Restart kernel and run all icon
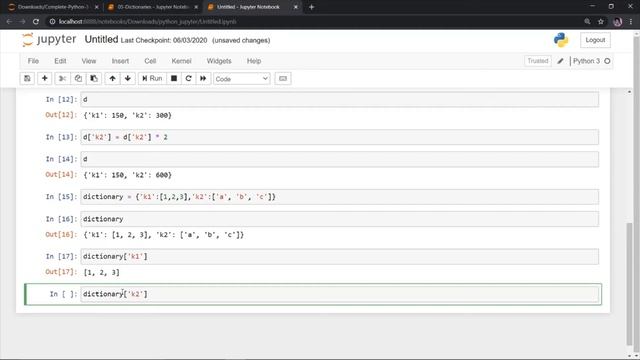Screen dimensions: 640x360 (203, 78)
